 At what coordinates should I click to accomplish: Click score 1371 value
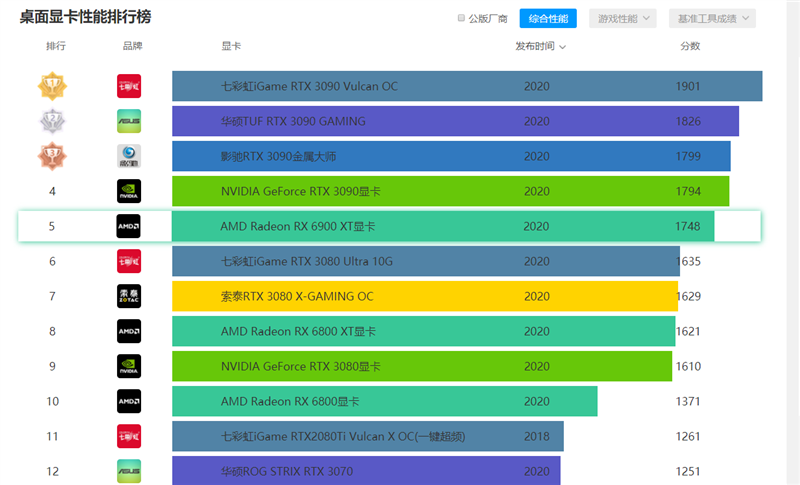click(x=688, y=401)
